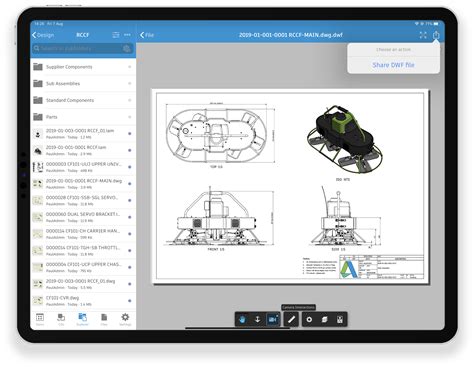
Task: Tap thumbnail of RCCF_01.iam assembly
Action: (38, 134)
